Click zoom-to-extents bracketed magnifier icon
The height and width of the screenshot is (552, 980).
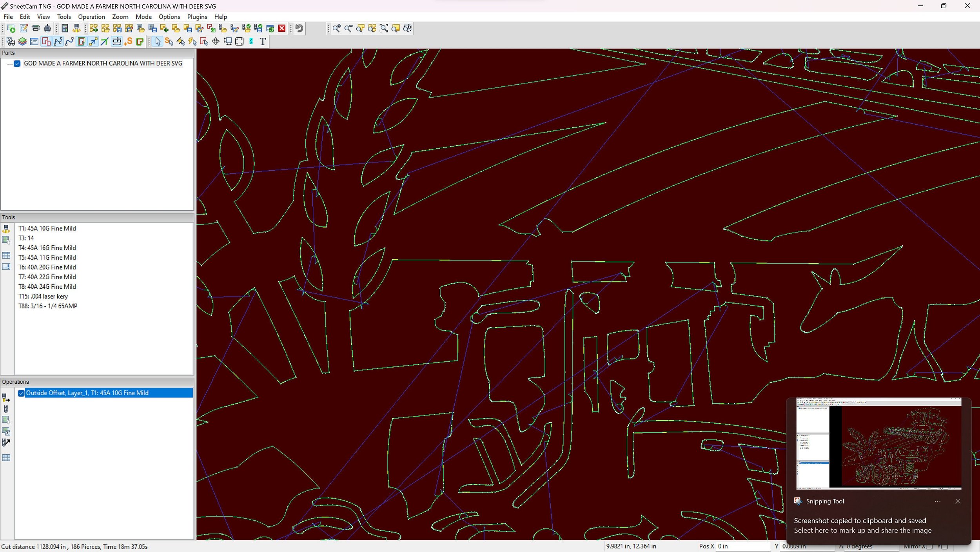pos(384,28)
